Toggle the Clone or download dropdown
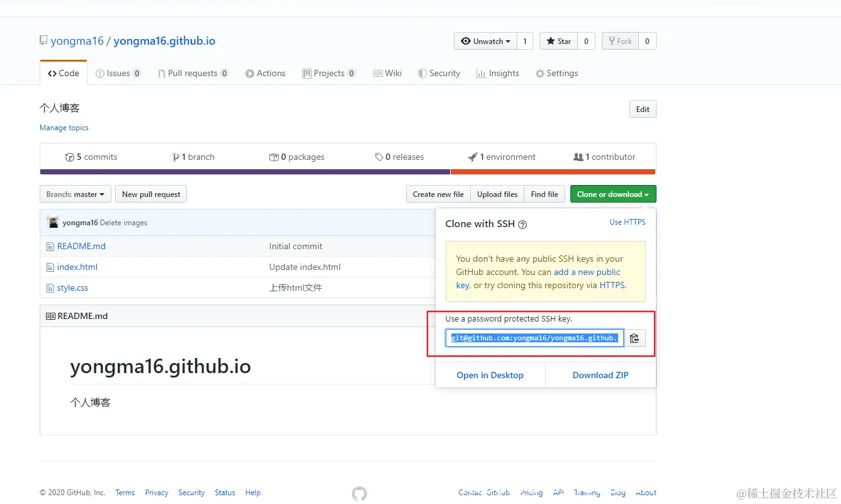The height and width of the screenshot is (504, 841). (613, 194)
